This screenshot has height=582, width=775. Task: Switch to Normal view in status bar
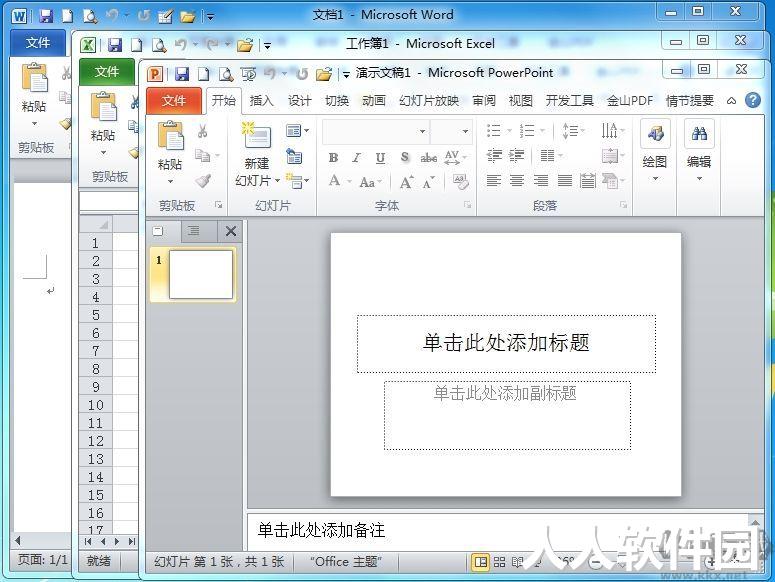click(x=480, y=562)
